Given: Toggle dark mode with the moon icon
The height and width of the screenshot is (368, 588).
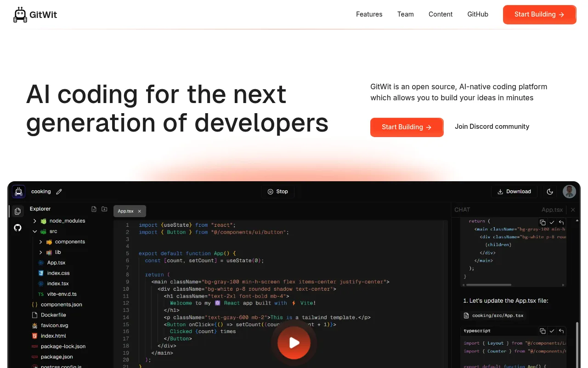Looking at the screenshot, I should (550, 192).
